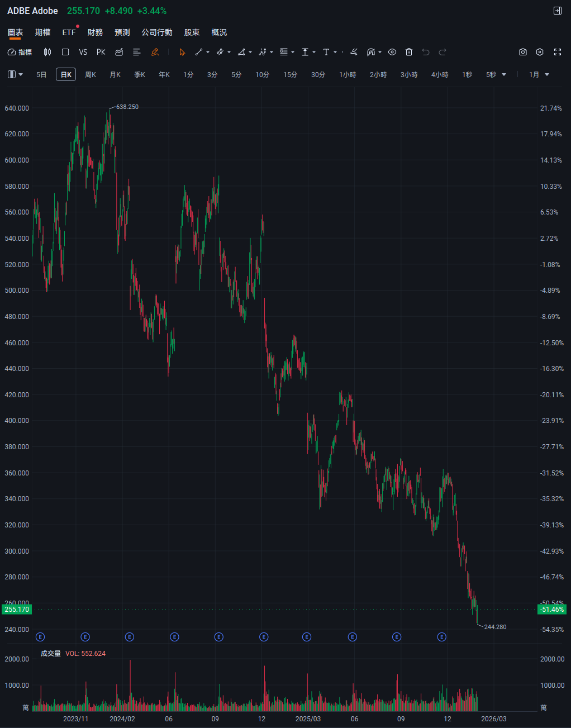Viewport: 571px width, 728px height.
Task: Toggle drawing visibility with eye icon
Action: point(392,52)
